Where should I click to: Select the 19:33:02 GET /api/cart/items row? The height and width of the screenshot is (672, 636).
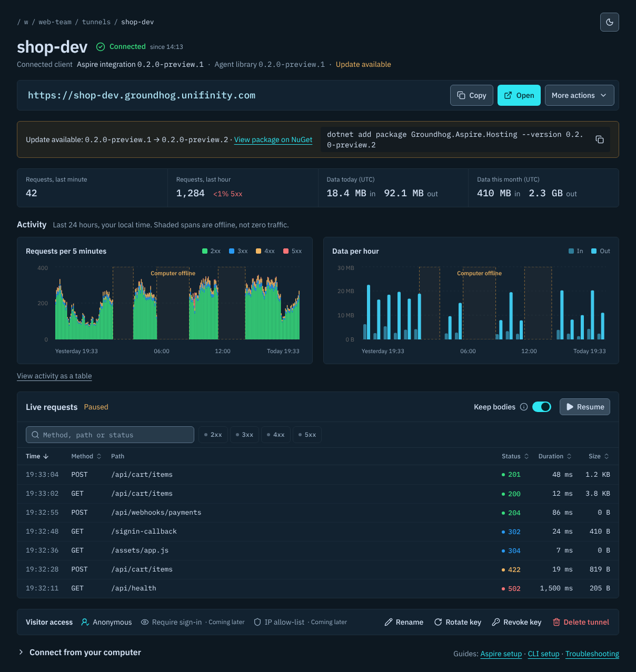[318, 494]
